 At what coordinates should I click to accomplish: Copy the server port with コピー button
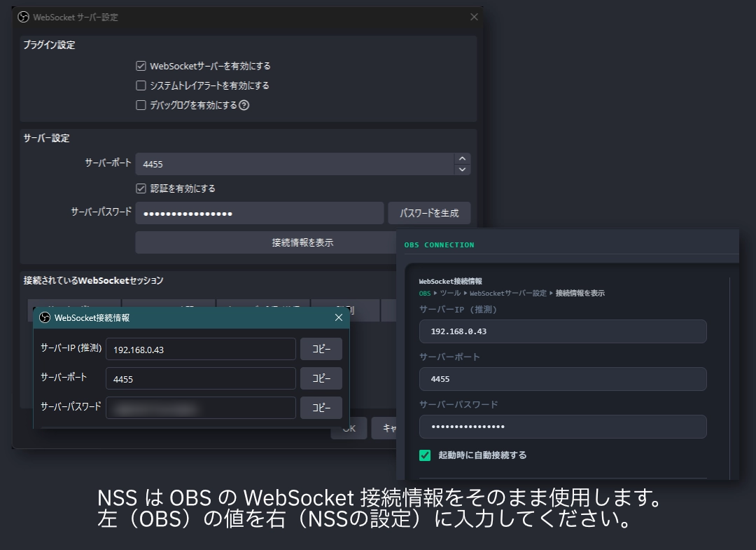pyautogui.click(x=321, y=378)
